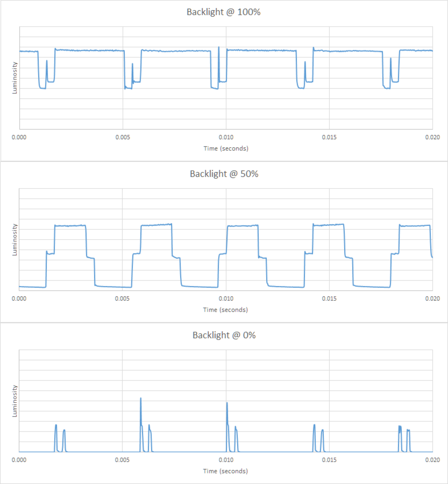Click 'Time (seconds)' label under 0% chart

225,471
